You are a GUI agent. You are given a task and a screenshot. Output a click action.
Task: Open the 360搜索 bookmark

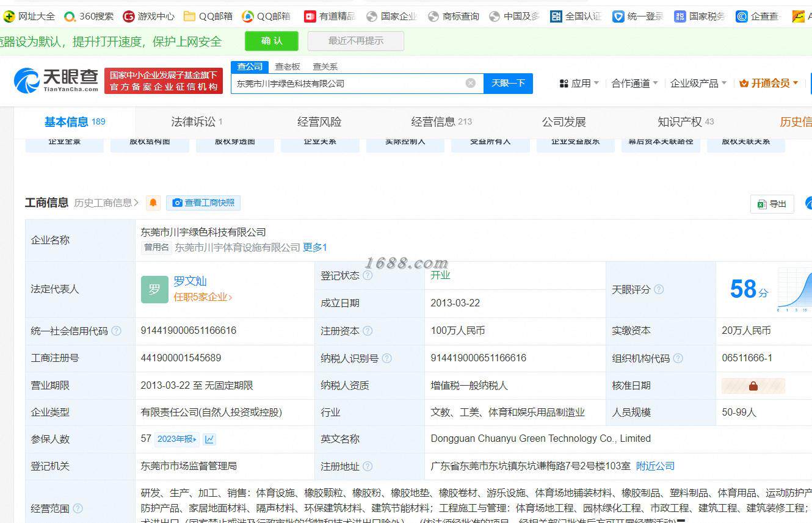pos(89,16)
